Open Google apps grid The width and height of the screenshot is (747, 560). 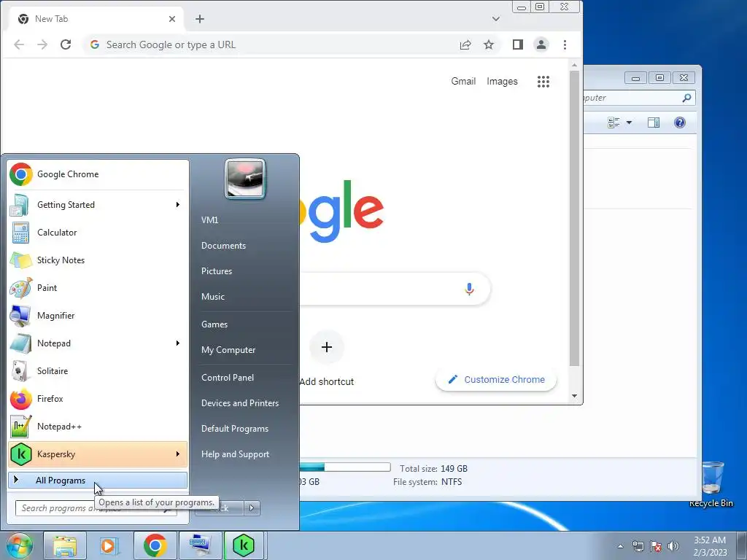(x=543, y=82)
